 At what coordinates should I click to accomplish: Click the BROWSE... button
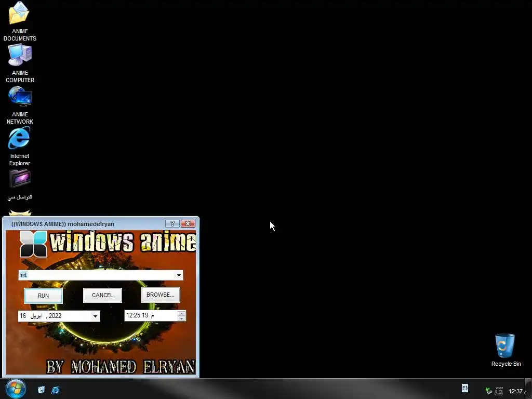(x=161, y=295)
